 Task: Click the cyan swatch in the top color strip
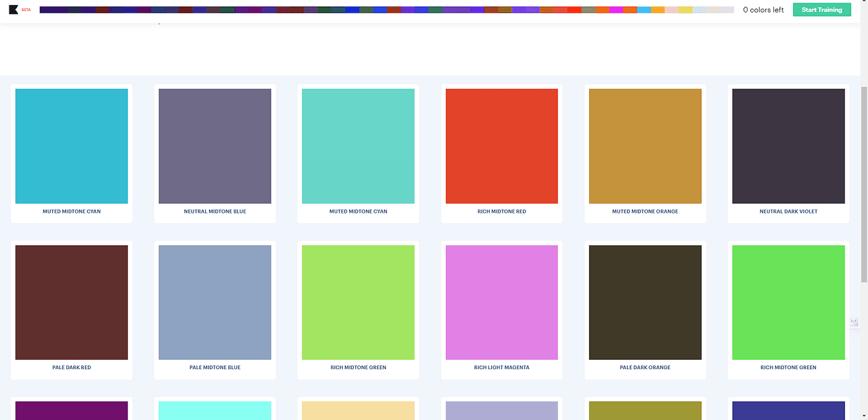click(644, 9)
